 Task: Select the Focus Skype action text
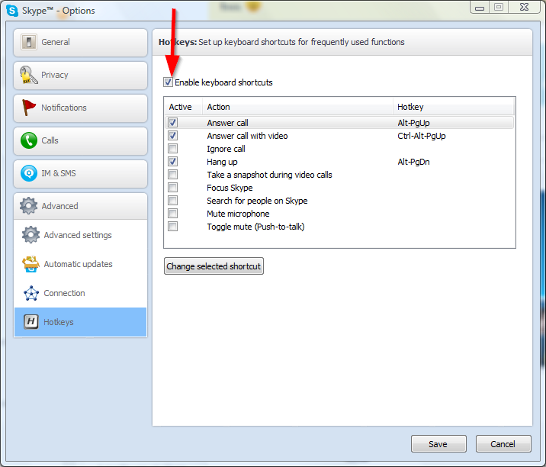pos(229,188)
